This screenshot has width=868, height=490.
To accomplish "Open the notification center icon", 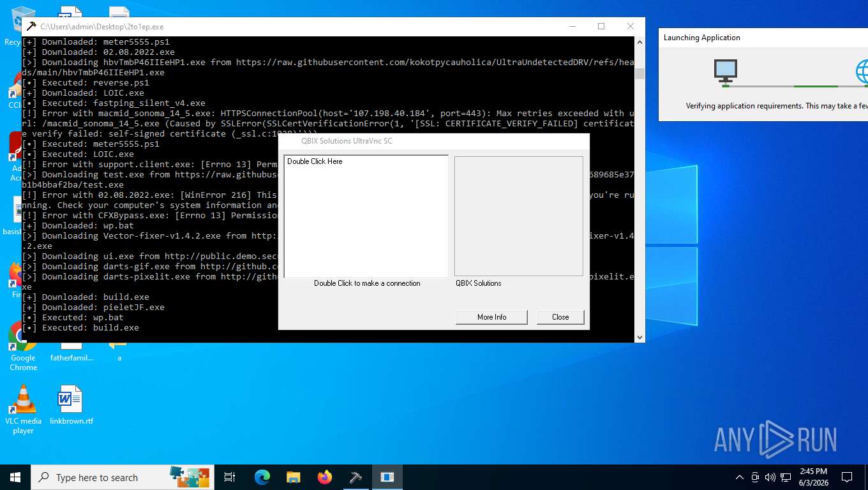I will point(847,477).
